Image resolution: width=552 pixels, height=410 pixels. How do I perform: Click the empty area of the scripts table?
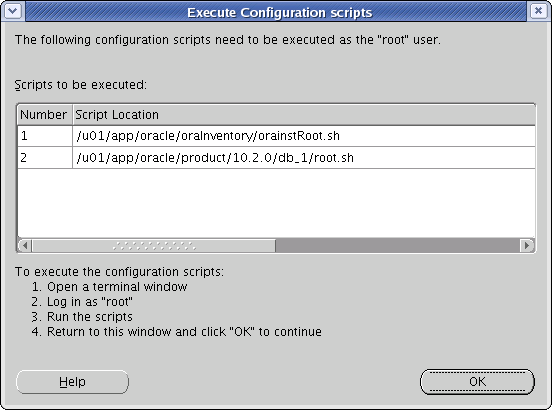(x=276, y=203)
